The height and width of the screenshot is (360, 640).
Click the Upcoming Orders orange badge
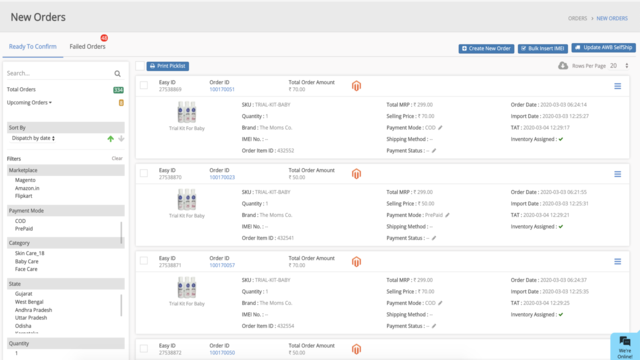pyautogui.click(x=121, y=103)
